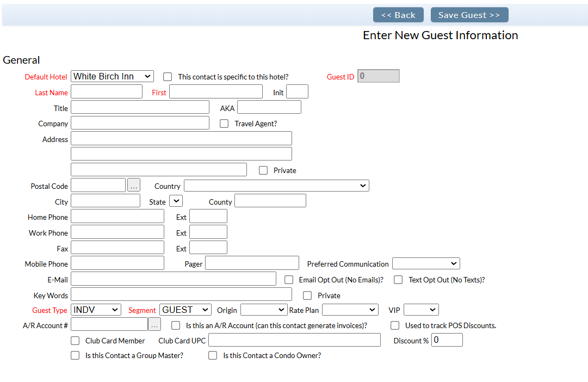The height and width of the screenshot is (382, 588).
Task: Check 'Is this Contact a Condo Owner?'
Action: [213, 355]
